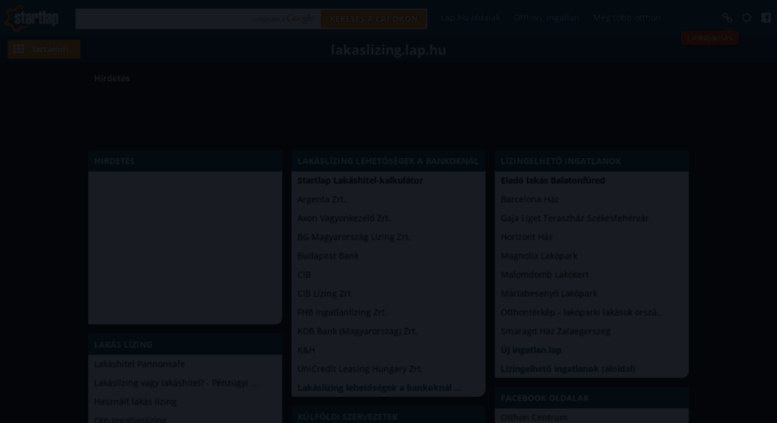Open Lízingelhető ingatlanok (aloldal) link
Screen dimensions: 777x423
568,369
